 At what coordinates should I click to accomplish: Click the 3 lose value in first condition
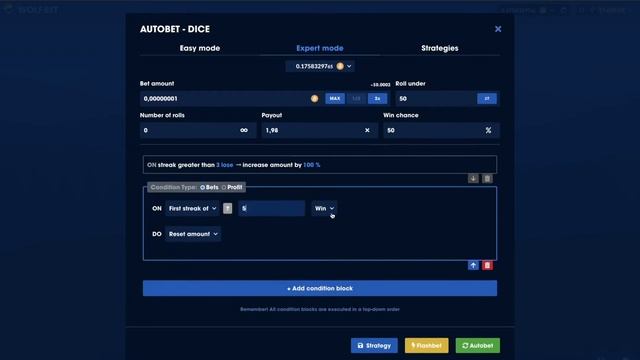click(224, 165)
